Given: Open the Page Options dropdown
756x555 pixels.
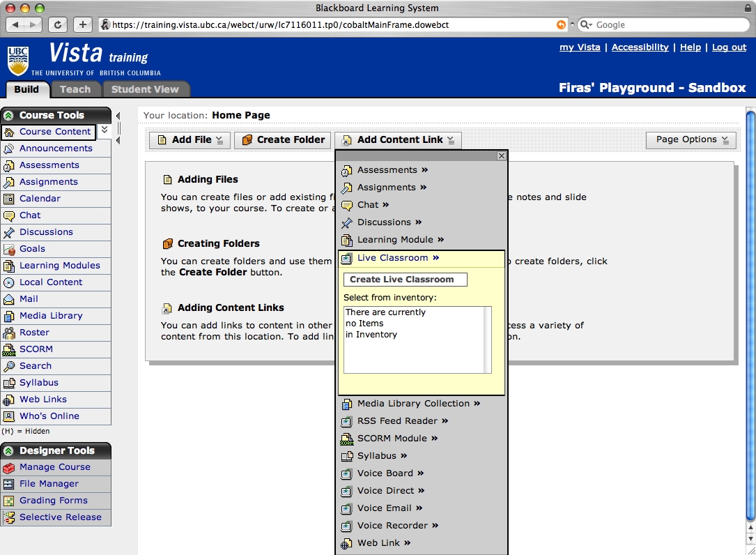Looking at the screenshot, I should (691, 140).
